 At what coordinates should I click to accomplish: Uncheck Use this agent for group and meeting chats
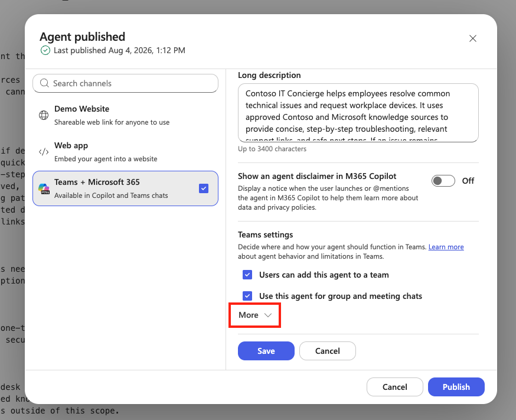[247, 296]
